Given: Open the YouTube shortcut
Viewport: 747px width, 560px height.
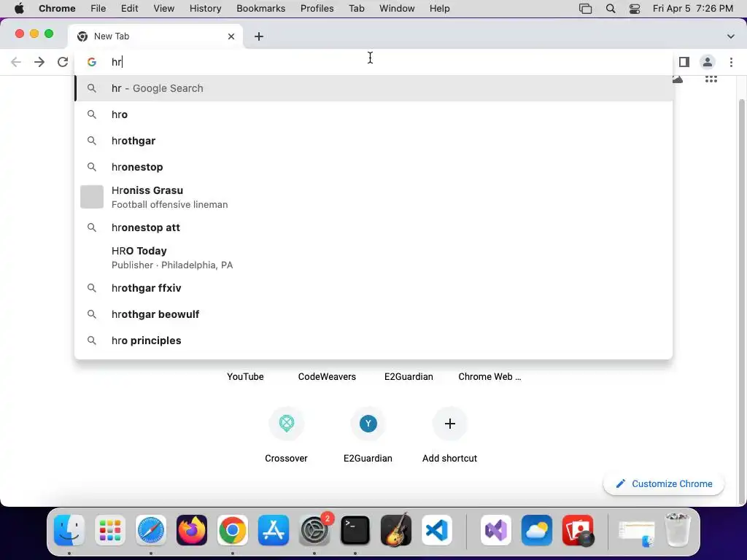Looking at the screenshot, I should 245,376.
